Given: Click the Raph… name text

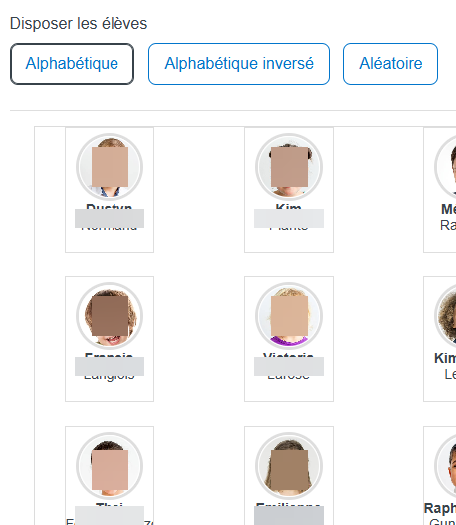Looking at the screenshot, I should click(440, 509).
